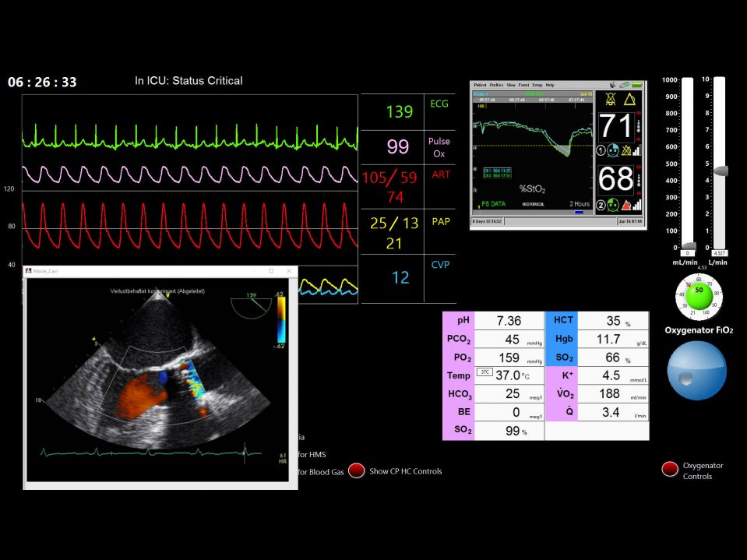
Task: Open the Patient menu
Action: 479,84
